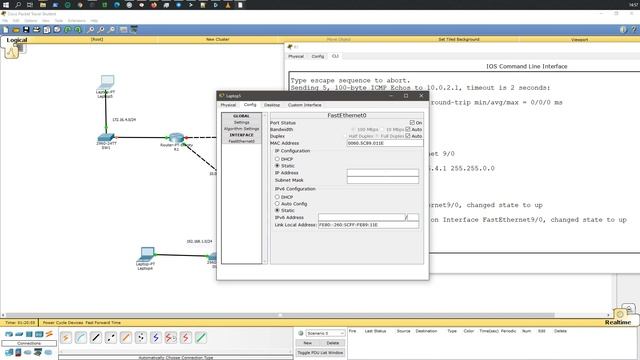
Task: Click the Open file folder icon
Action: tap(16, 29)
